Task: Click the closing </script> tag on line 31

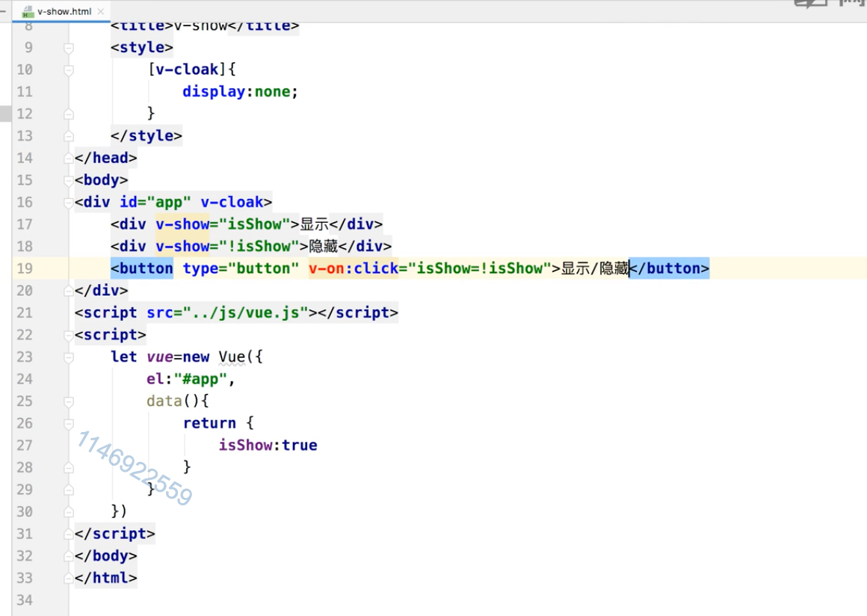Action: coord(114,535)
